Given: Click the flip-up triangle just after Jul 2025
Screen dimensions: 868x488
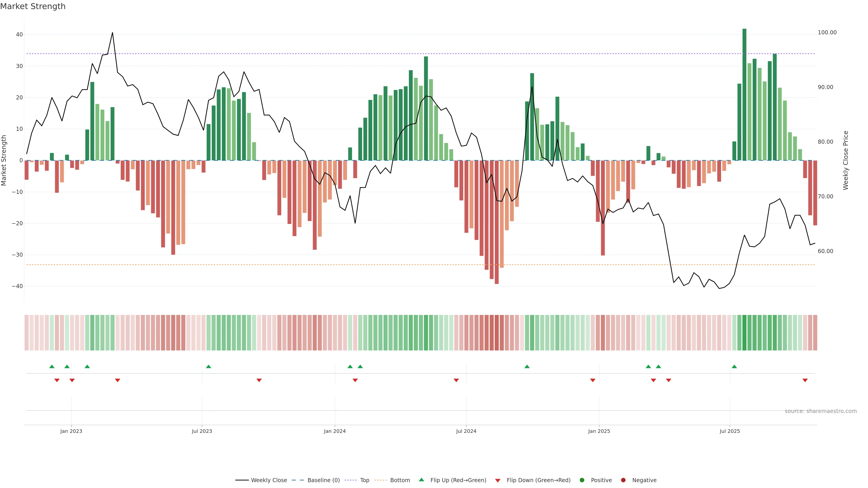Looking at the screenshot, I should [734, 366].
